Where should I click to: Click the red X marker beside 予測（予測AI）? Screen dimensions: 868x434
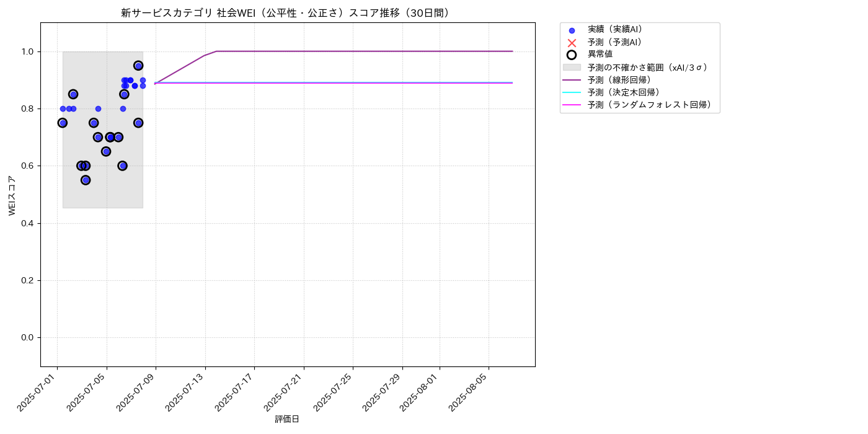pyautogui.click(x=572, y=43)
